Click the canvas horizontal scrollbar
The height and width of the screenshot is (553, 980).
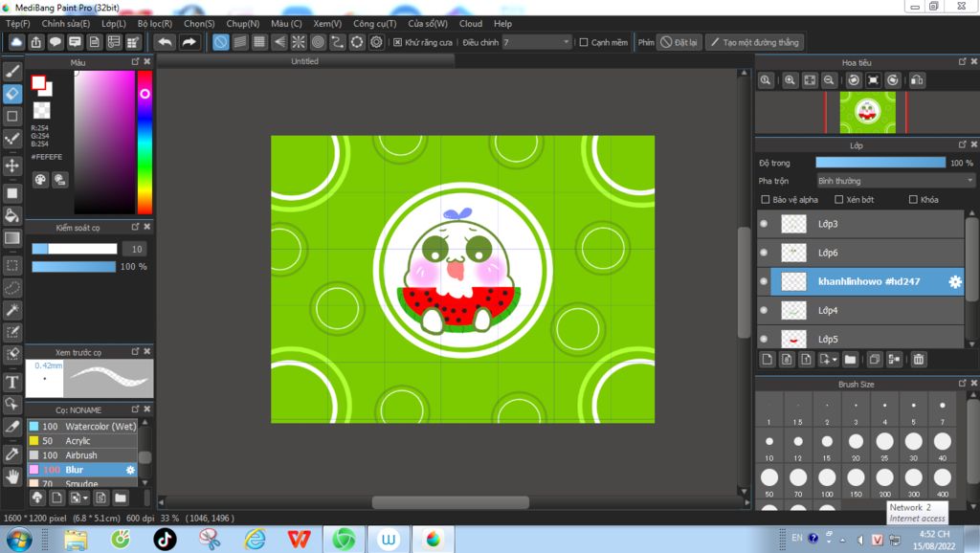[x=451, y=502]
